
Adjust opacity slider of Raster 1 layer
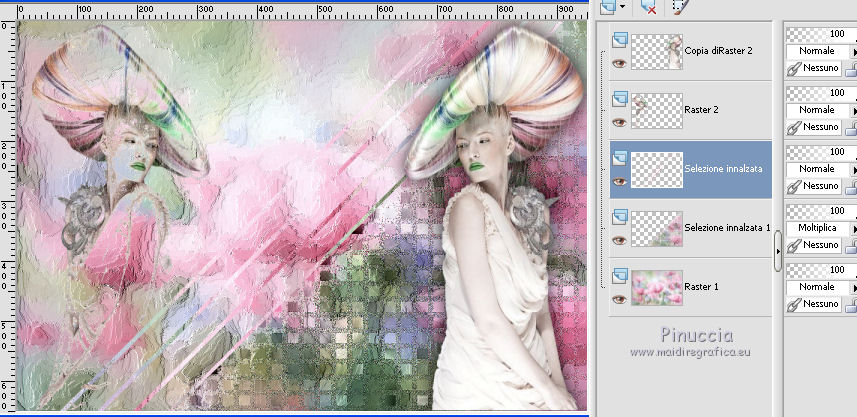click(821, 271)
